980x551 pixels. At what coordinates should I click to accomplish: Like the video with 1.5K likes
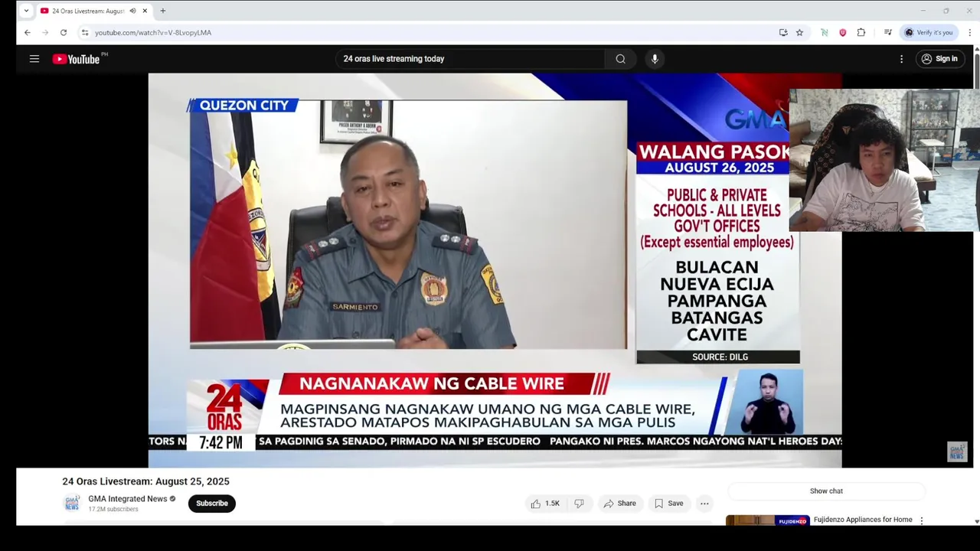545,503
